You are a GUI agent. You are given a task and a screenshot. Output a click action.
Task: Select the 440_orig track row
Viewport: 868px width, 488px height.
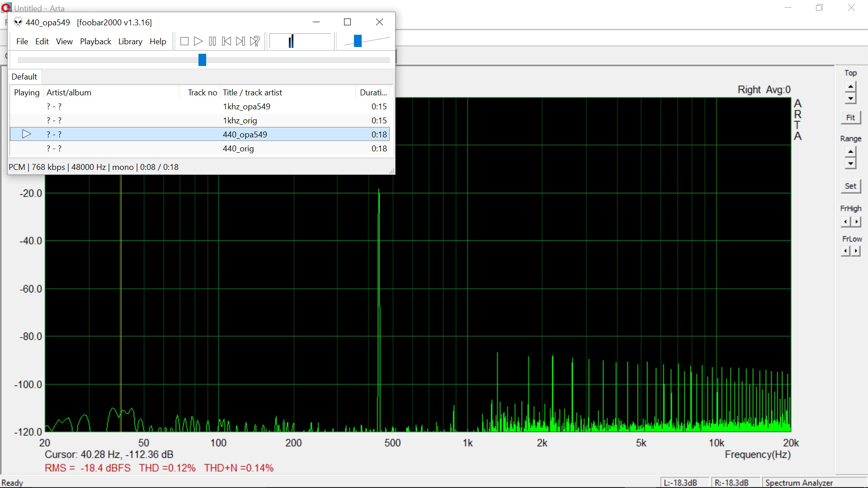click(199, 148)
